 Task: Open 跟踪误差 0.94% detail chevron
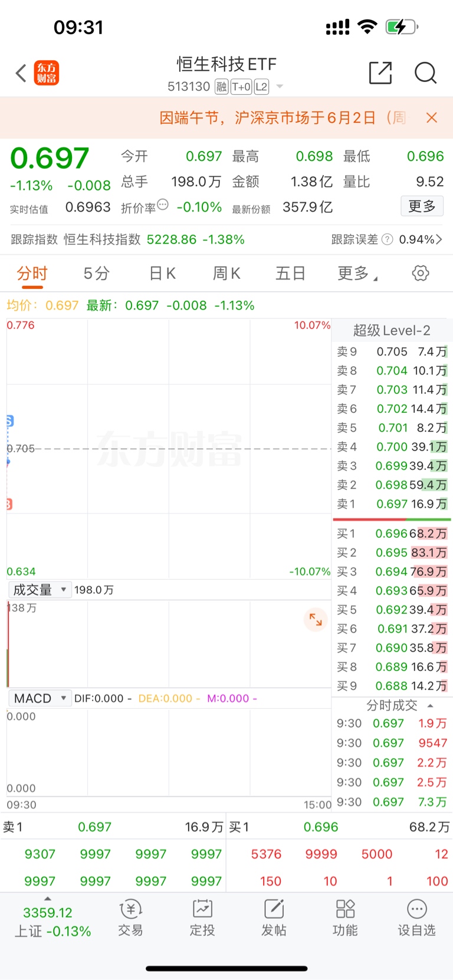pos(439,239)
